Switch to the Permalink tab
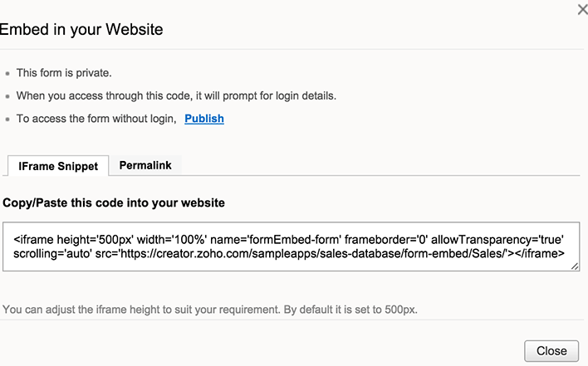This screenshot has height=366, width=588. tap(145, 165)
